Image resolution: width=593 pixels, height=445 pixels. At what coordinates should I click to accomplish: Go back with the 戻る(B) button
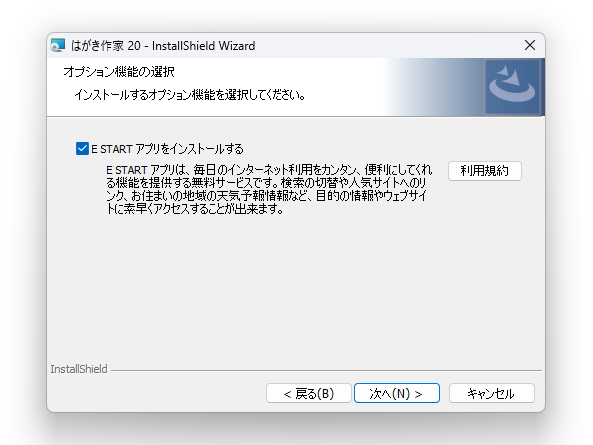click(x=309, y=394)
